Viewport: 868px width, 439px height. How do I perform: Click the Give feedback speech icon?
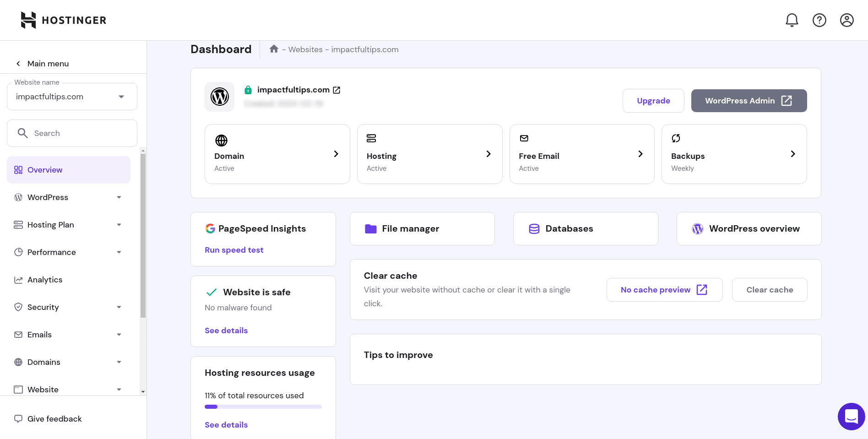[x=18, y=419]
